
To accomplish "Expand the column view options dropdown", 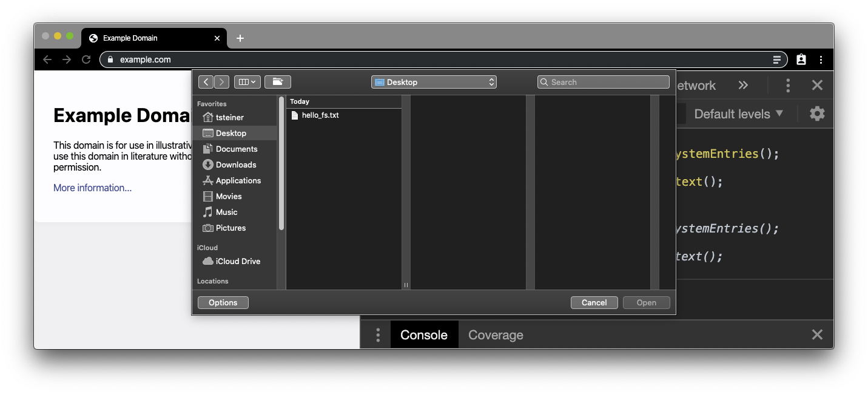I will pyautogui.click(x=247, y=82).
